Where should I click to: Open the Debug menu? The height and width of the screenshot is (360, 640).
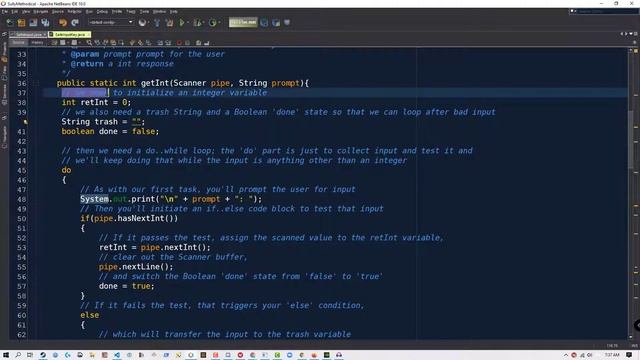tap(102, 11)
